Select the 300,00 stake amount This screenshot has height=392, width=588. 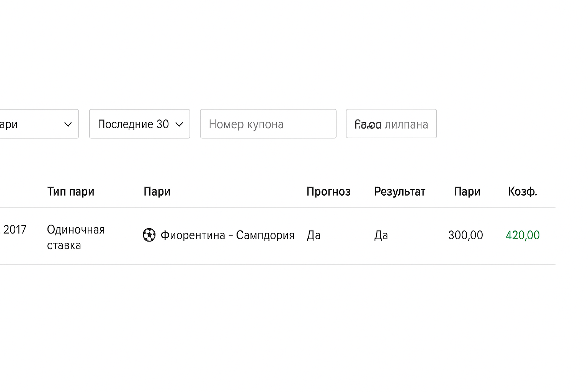pos(465,235)
